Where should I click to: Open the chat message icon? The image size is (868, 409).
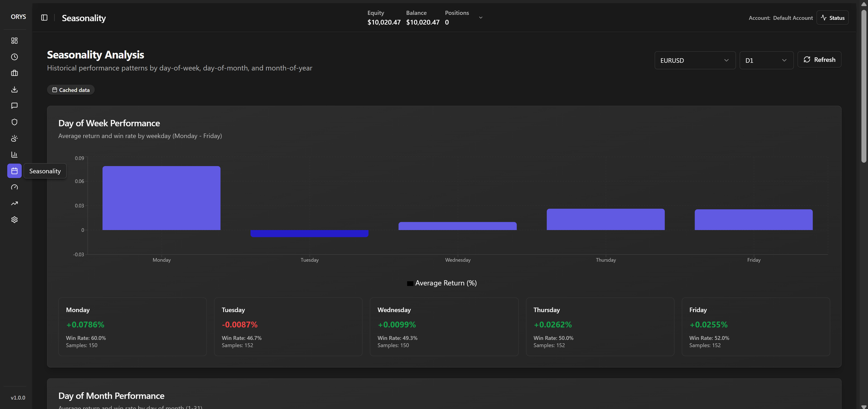click(14, 106)
